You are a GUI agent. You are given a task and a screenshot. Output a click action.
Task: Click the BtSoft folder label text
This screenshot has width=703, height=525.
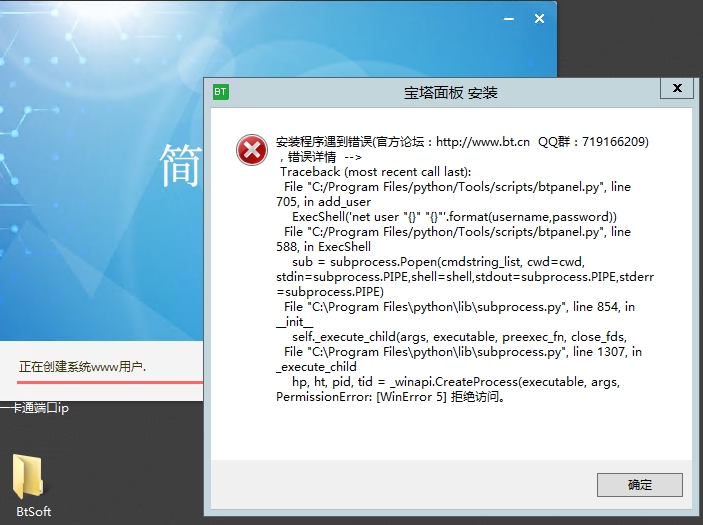[x=34, y=512]
